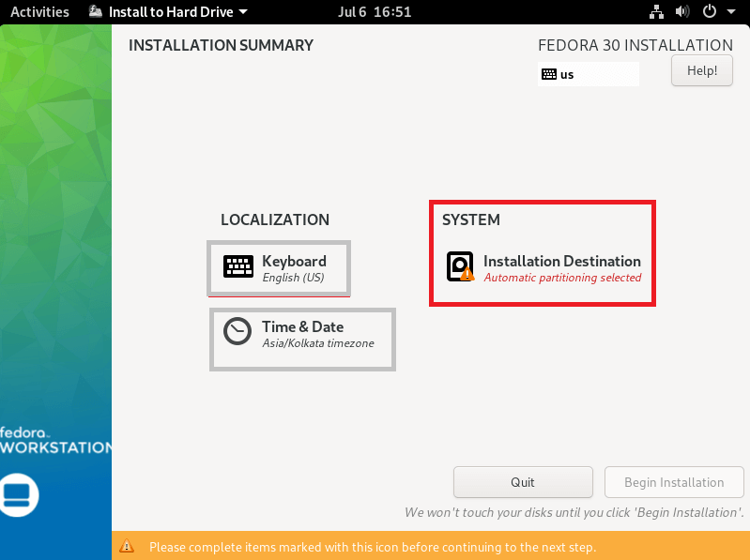The height and width of the screenshot is (560, 750).
Task: Click the orange 'Please complete items' warning message
Action: point(373,547)
